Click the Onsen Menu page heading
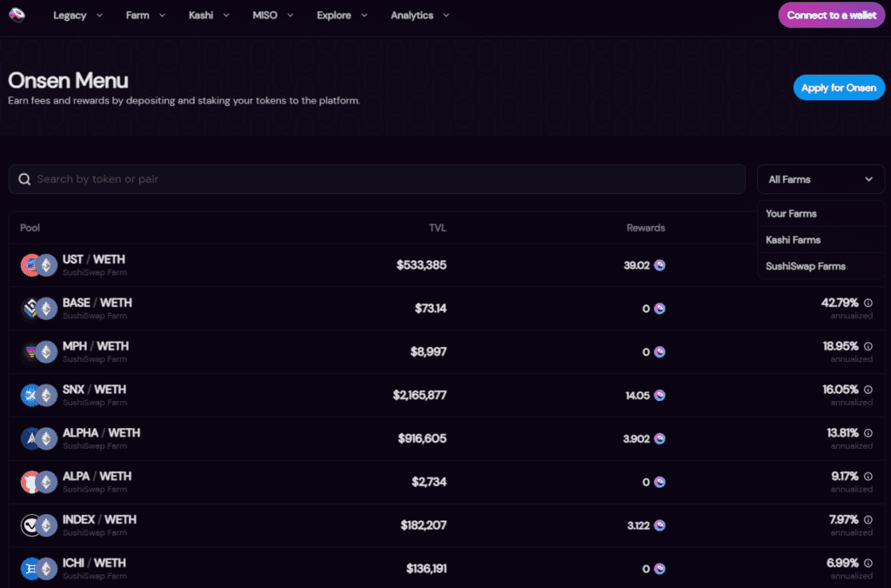Image resolution: width=891 pixels, height=588 pixels. click(x=68, y=81)
